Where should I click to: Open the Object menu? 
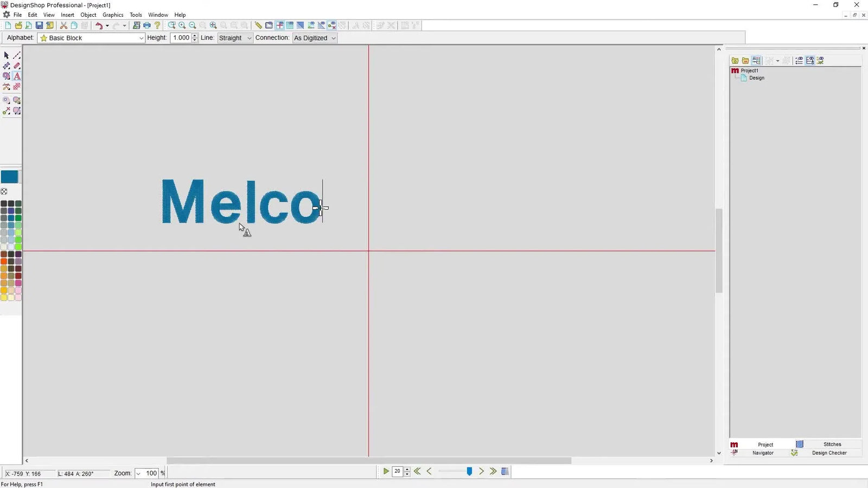coord(88,15)
